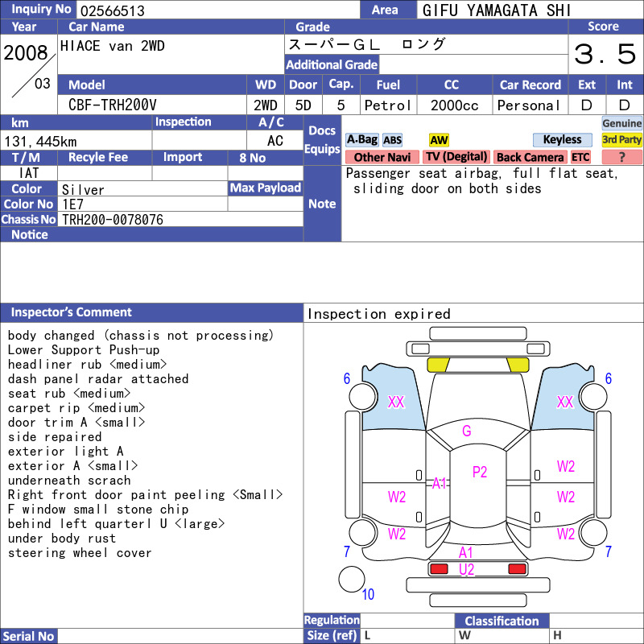The width and height of the screenshot is (644, 644).
Task: Click the red question mark badge
Action: click(x=621, y=157)
